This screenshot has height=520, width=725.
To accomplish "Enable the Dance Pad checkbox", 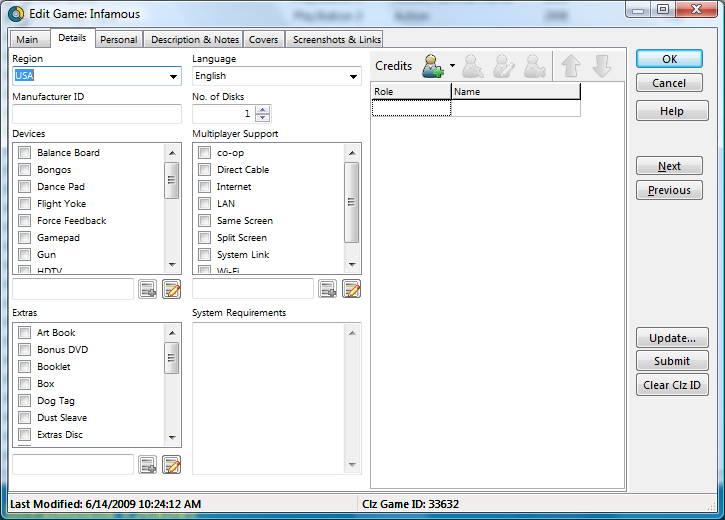I will (25, 187).
